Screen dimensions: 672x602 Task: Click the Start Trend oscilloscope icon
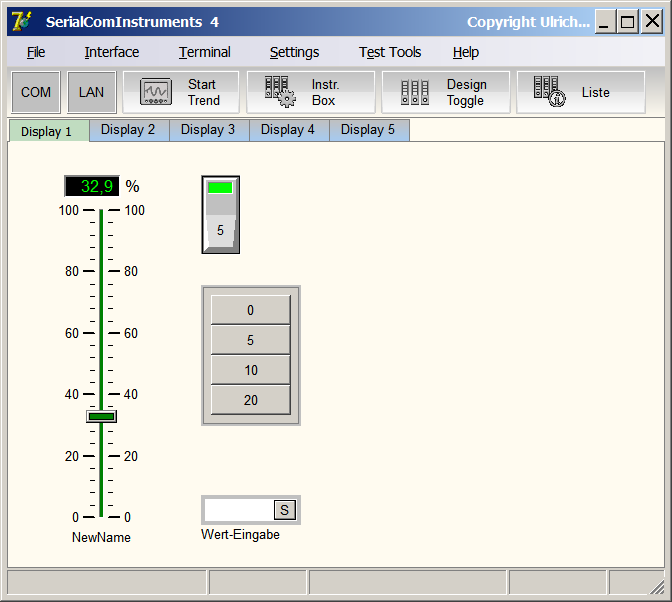tap(156, 92)
